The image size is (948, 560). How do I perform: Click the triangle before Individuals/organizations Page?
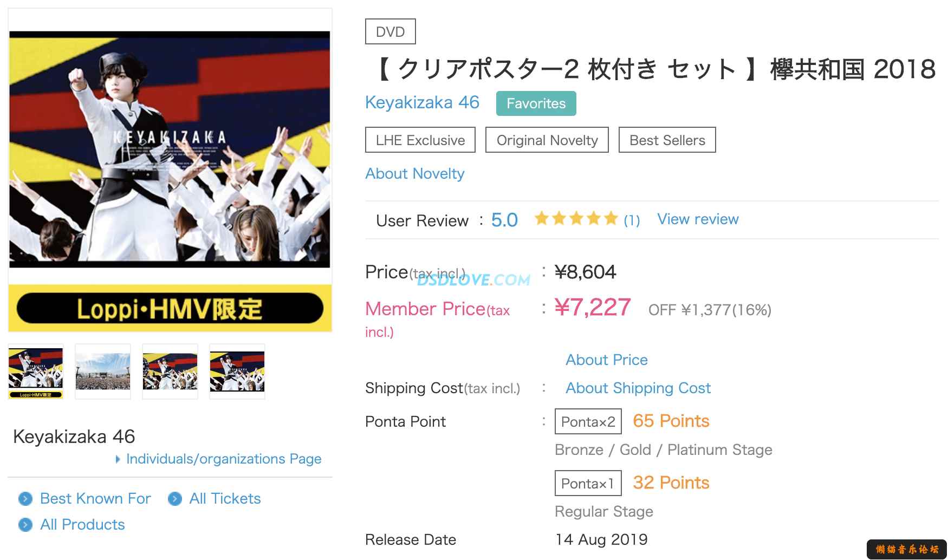point(118,459)
